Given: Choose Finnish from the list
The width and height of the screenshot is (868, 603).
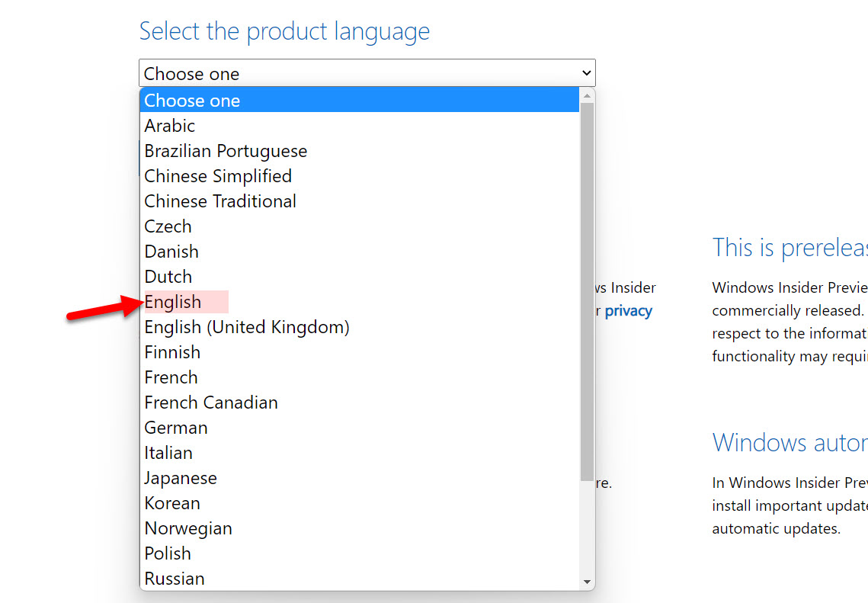Looking at the screenshot, I should [172, 352].
